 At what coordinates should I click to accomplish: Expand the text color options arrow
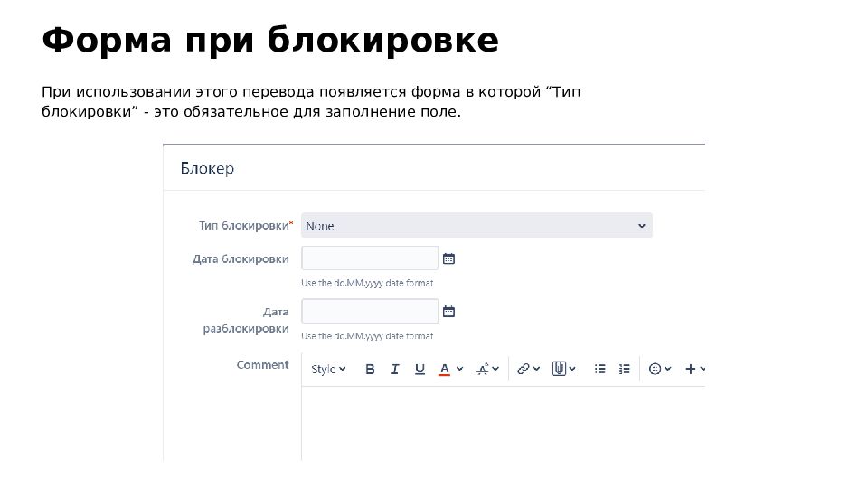point(459,369)
